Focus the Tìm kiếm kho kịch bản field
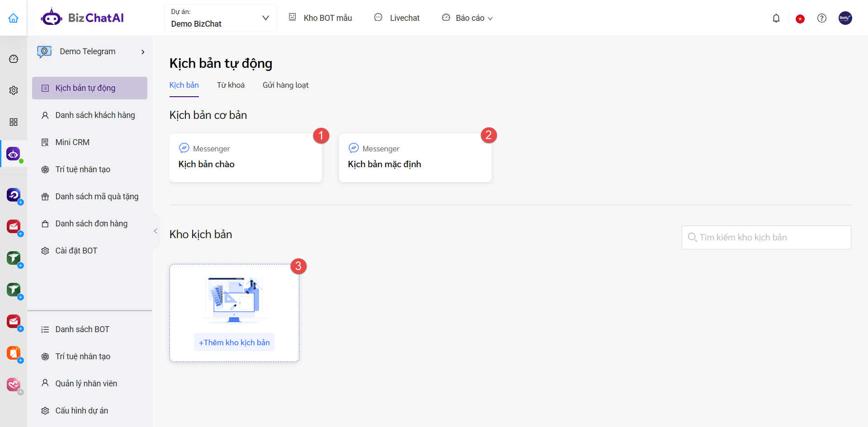 tap(766, 237)
